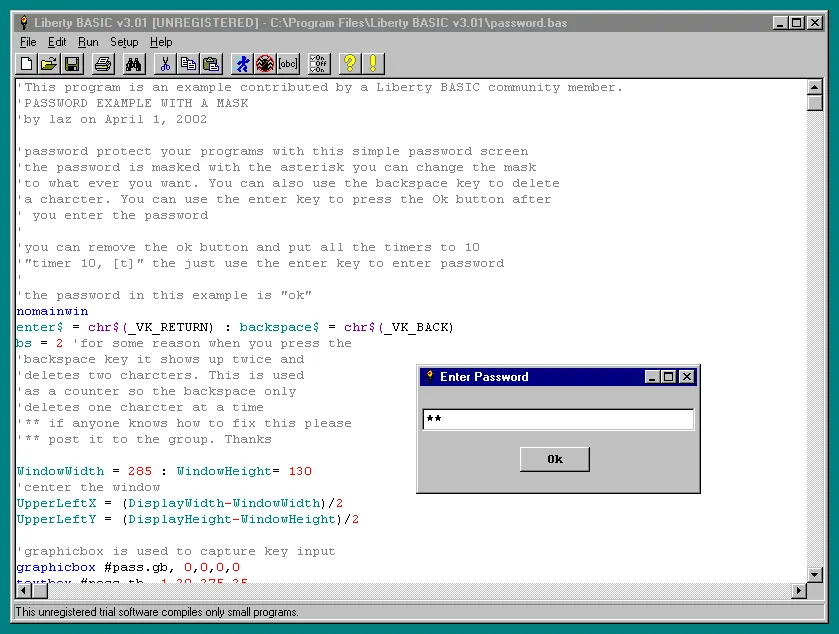The height and width of the screenshot is (634, 839).
Task: Click the [abc] toolbar icon
Action: pos(288,64)
